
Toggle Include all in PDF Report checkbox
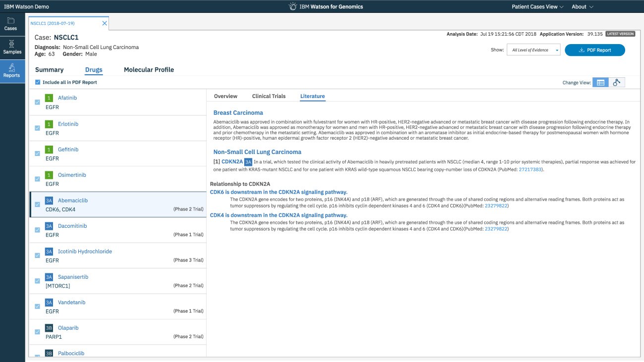(38, 82)
